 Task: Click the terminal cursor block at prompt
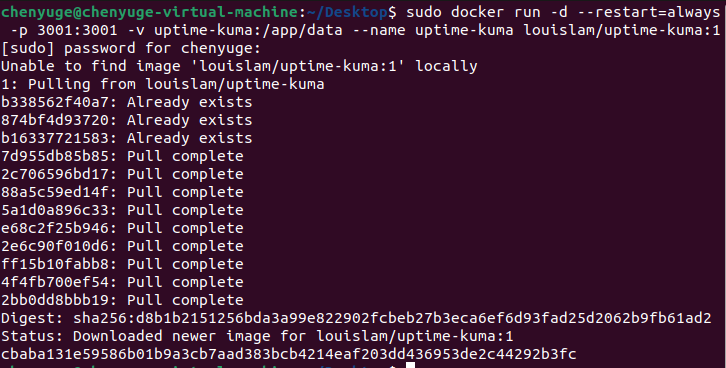[x=410, y=365]
